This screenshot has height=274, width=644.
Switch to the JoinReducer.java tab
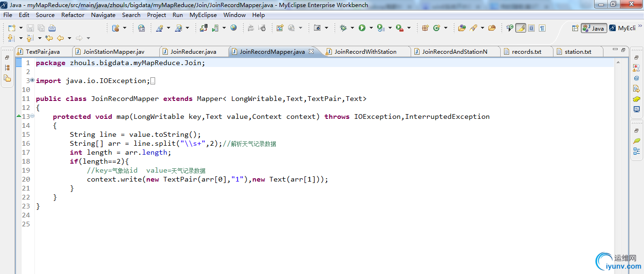(193, 51)
